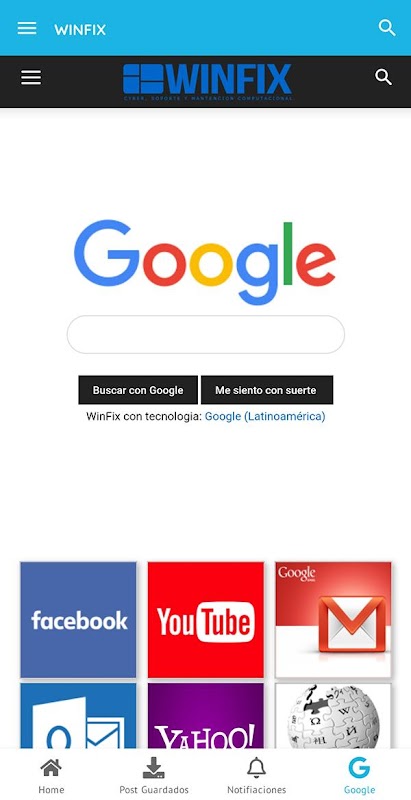Click the WINFIX logo banner
This screenshot has width=411, height=800.
click(208, 81)
